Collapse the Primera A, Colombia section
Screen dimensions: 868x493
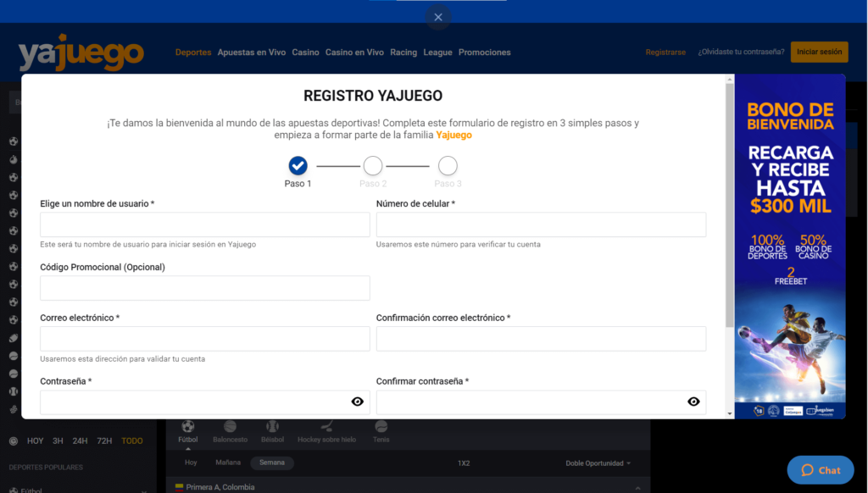(637, 487)
